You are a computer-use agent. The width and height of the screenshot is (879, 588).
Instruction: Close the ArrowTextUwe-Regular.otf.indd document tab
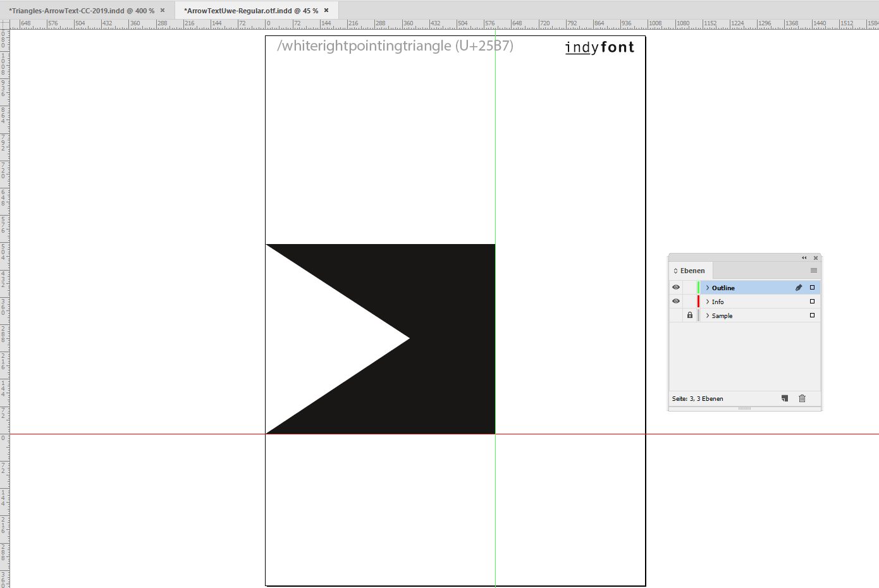(326, 10)
